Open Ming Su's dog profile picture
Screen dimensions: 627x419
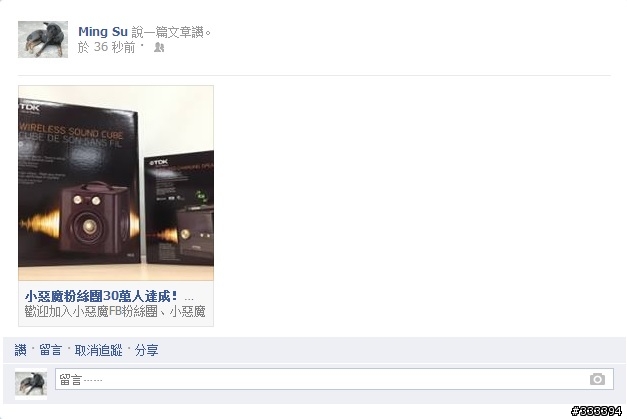click(x=43, y=39)
